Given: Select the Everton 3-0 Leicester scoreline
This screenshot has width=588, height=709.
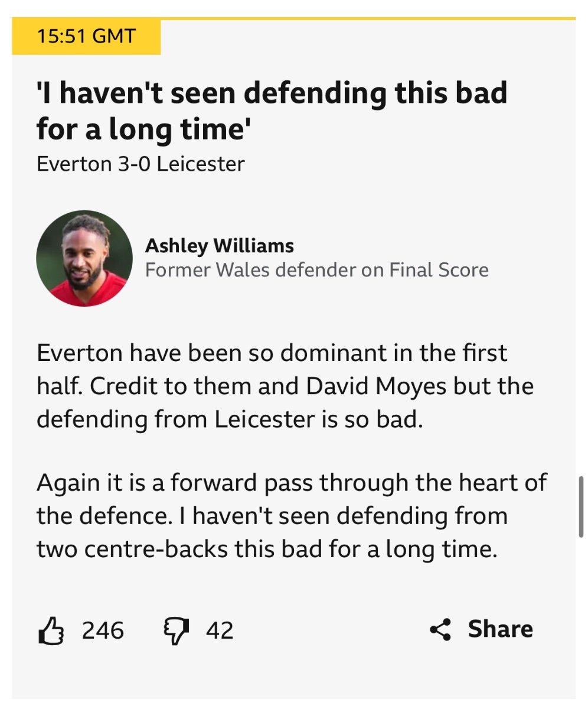Looking at the screenshot, I should click(141, 164).
